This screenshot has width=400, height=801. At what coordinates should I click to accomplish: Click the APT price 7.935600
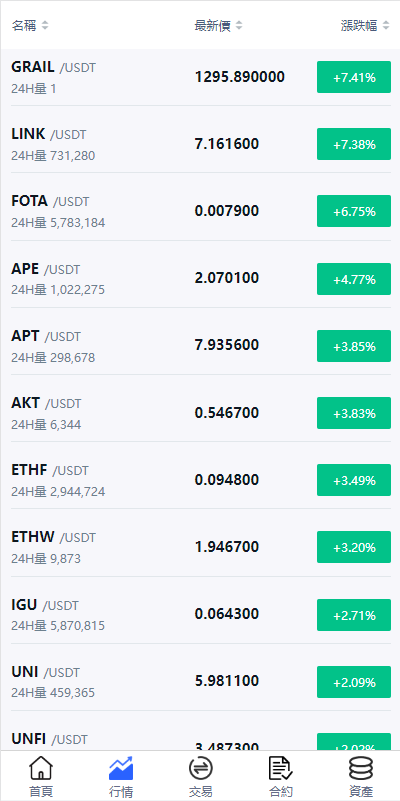[x=227, y=345]
